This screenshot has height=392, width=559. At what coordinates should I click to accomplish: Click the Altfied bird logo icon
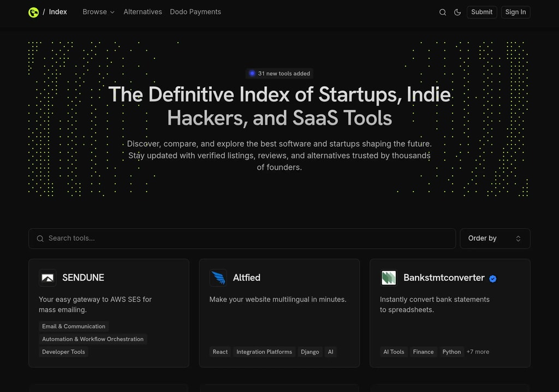click(x=218, y=278)
